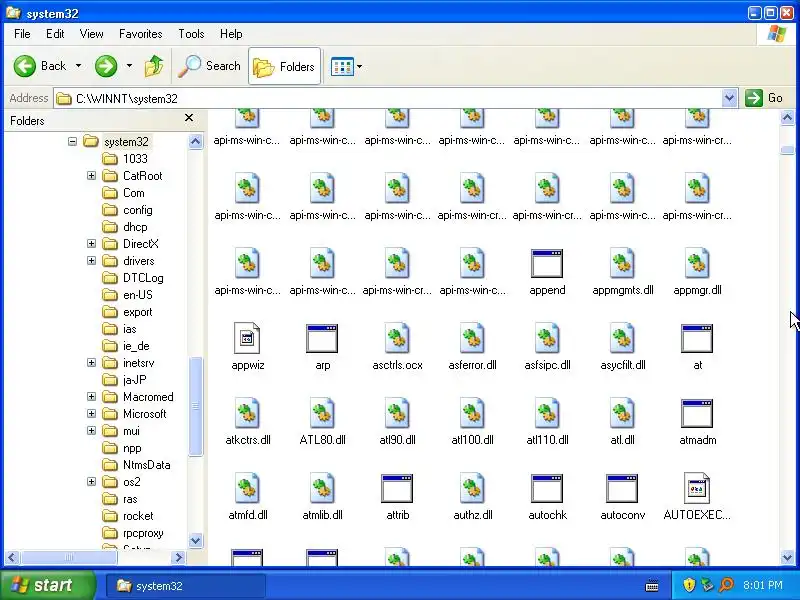Viewport: 800px width, 600px height.
Task: Select the authz.dll file icon
Action: (472, 488)
